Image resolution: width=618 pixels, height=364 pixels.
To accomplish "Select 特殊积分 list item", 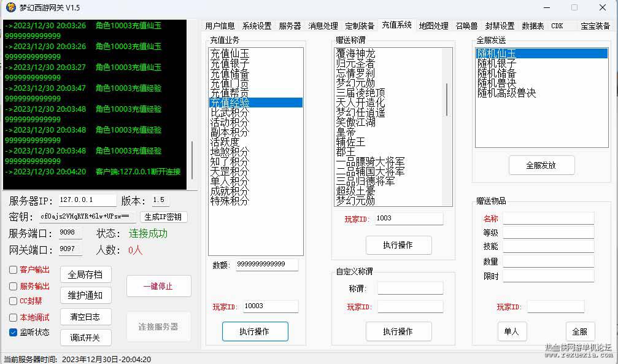I will pos(256,201).
